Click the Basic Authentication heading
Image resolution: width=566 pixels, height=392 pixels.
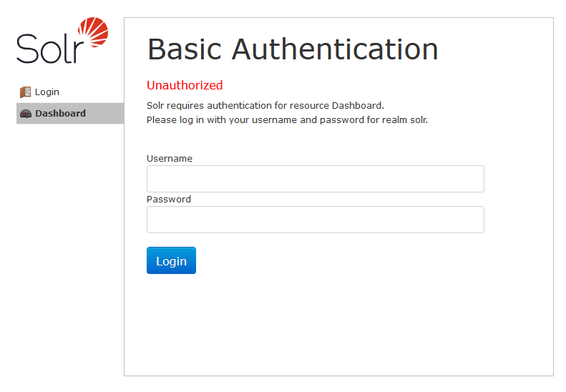(x=292, y=49)
